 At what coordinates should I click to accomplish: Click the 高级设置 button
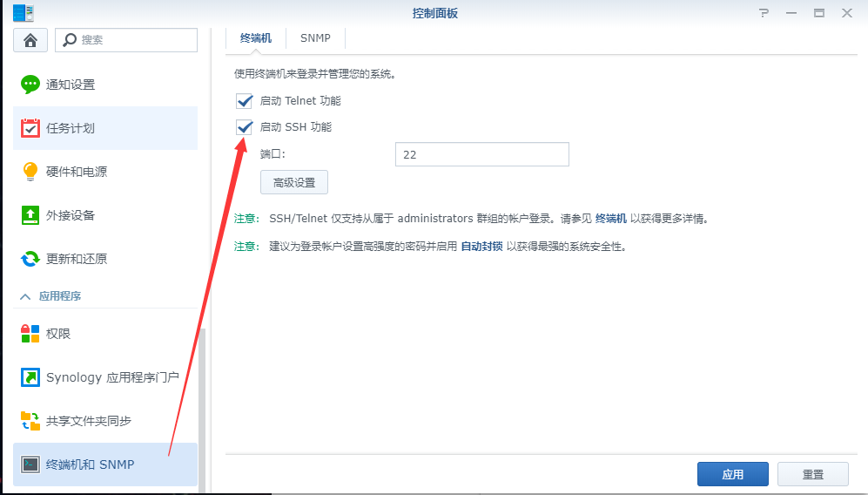(x=294, y=182)
